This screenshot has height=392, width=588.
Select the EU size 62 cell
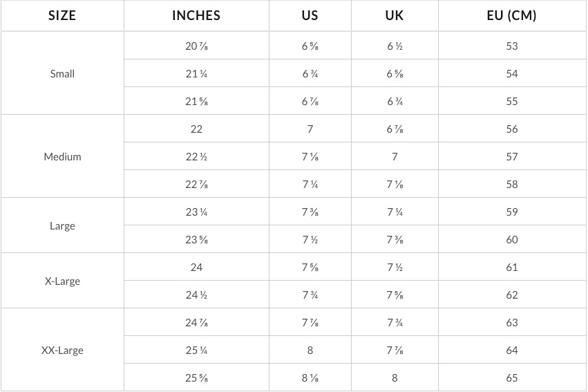[511, 295]
